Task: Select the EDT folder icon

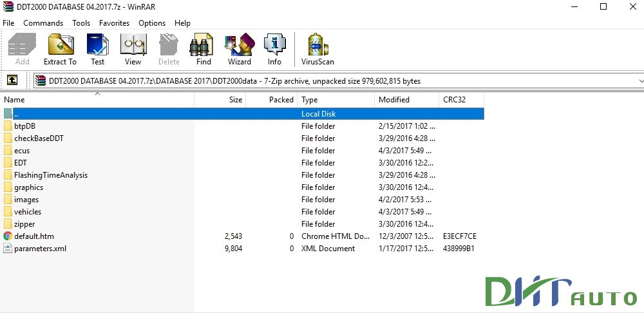Action: (8, 163)
